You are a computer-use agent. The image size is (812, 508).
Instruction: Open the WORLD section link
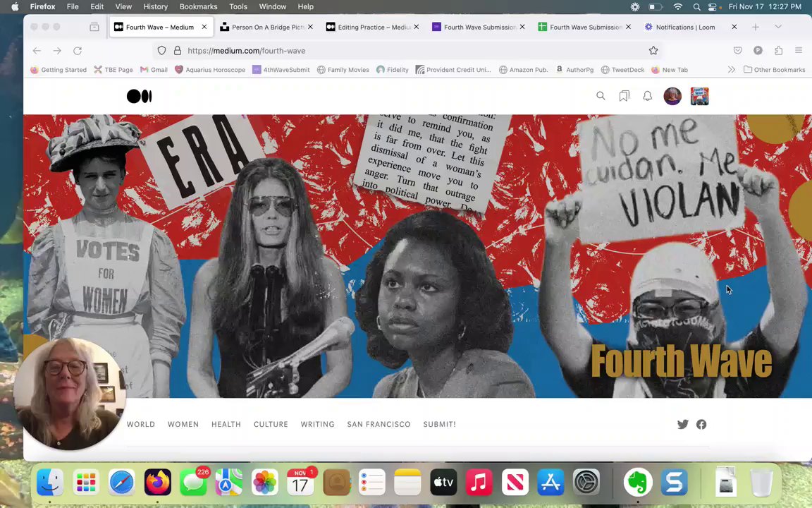[141, 424]
